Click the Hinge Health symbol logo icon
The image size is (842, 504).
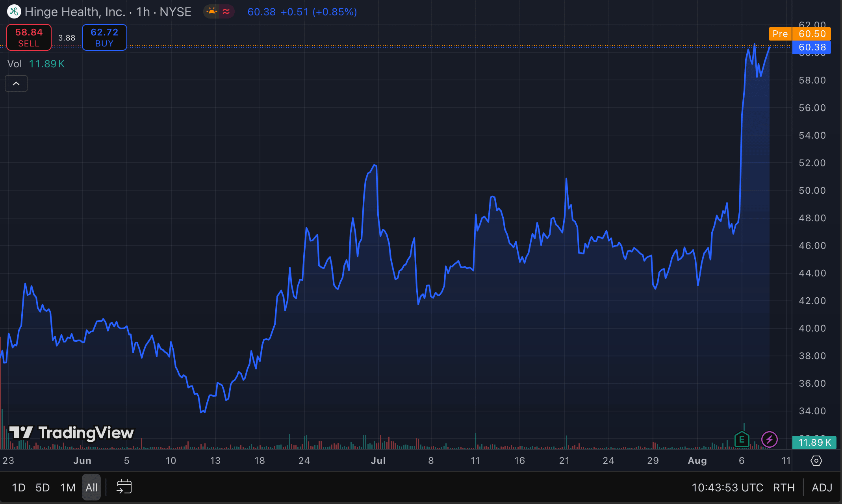(x=14, y=12)
